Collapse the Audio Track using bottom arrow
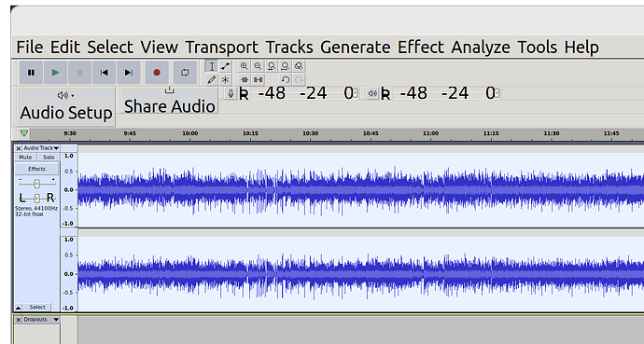This screenshot has height=344, width=644. point(18,308)
